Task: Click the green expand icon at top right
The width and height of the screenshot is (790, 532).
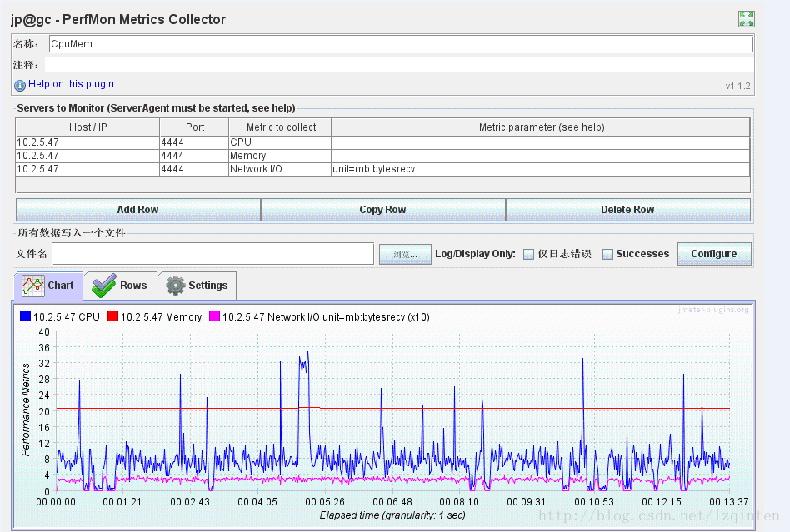Action: (746, 19)
